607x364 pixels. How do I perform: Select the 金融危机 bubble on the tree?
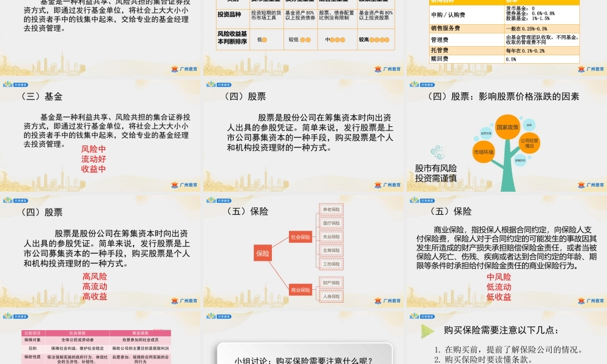click(519, 161)
